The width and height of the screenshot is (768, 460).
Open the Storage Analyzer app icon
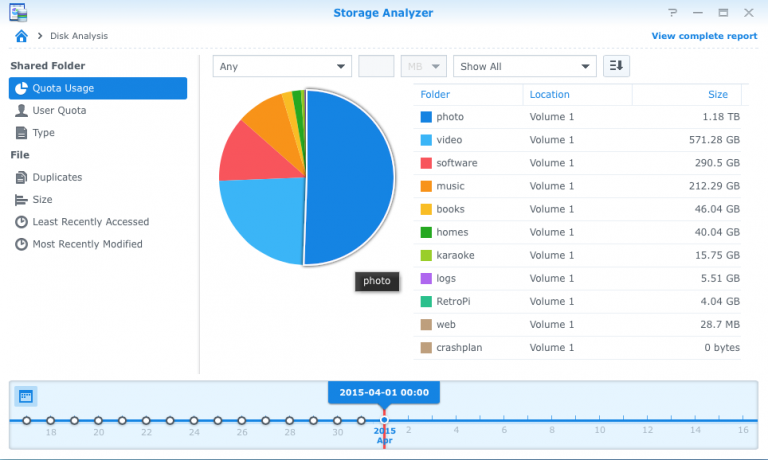click(18, 13)
